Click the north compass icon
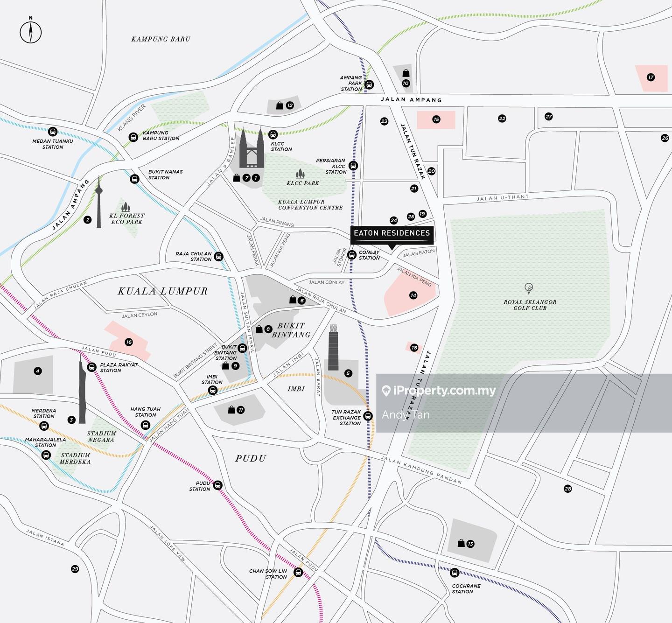The image size is (672, 623). pyautogui.click(x=31, y=32)
